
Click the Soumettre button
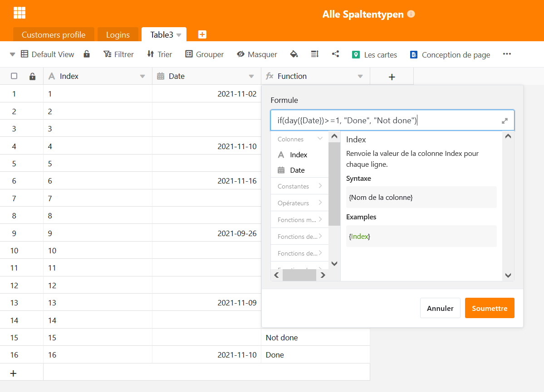[490, 308]
